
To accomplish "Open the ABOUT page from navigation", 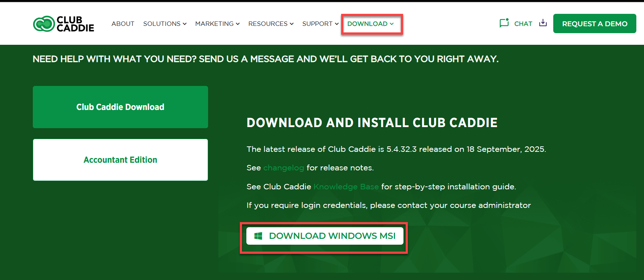I will (x=123, y=24).
